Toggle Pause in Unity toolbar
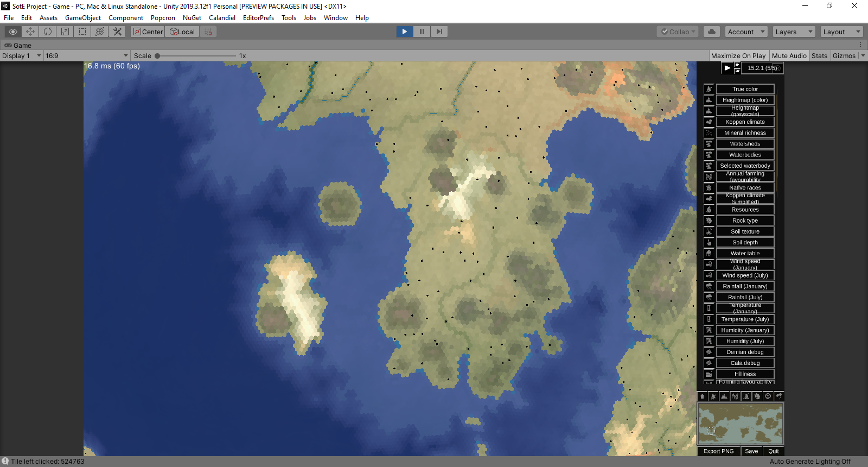This screenshot has height=467, width=868. pos(422,31)
